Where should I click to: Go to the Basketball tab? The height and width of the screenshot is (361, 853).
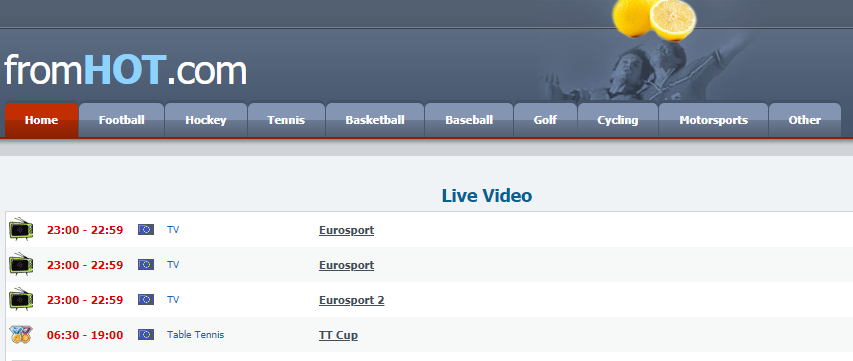(x=375, y=120)
